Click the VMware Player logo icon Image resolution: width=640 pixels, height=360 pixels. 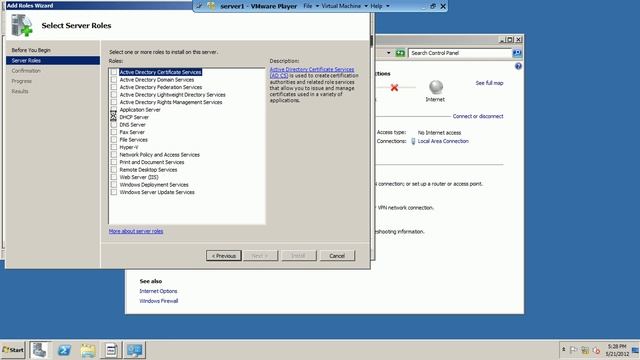tap(211, 6)
